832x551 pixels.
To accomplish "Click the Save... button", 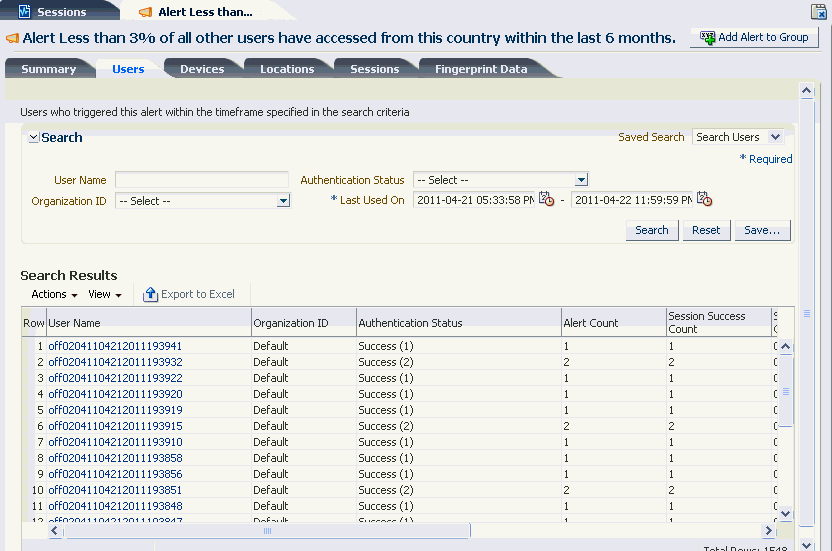I will 762,230.
